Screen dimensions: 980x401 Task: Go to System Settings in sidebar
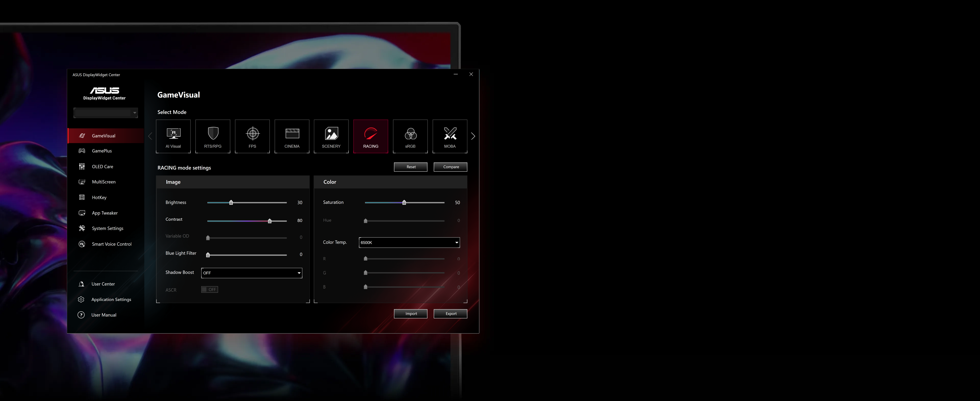click(107, 229)
